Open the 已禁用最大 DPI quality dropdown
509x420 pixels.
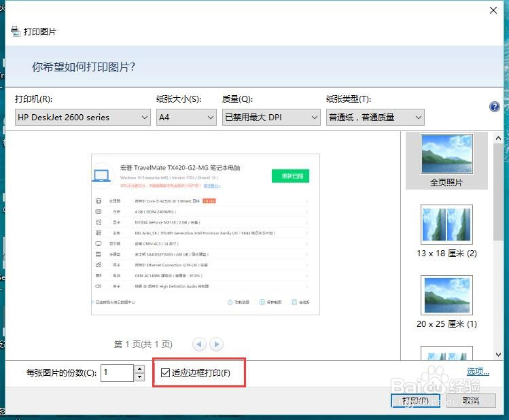[x=271, y=117]
